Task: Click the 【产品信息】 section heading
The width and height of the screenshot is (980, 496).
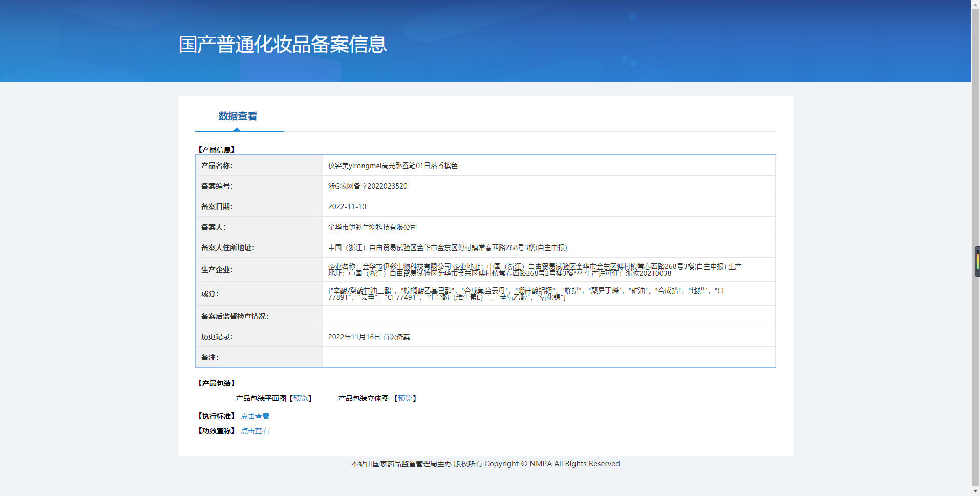Action: [x=217, y=150]
